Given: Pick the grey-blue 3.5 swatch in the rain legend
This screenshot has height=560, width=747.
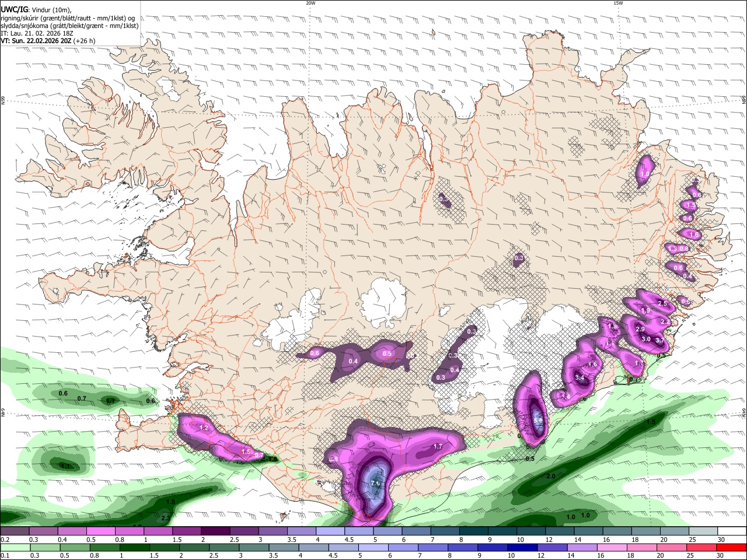Looking at the screenshot, I should [284, 548].
